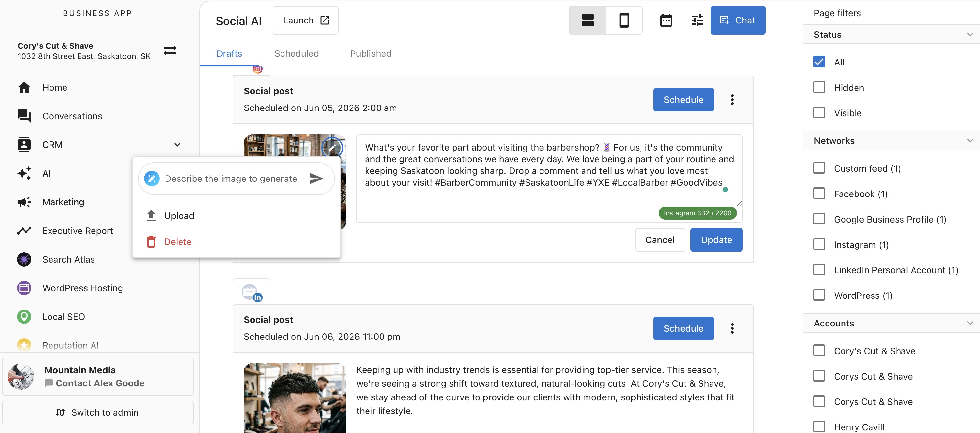This screenshot has height=433, width=980.
Task: Open Conversations chat icon in sidebar
Action: pyautogui.click(x=24, y=116)
